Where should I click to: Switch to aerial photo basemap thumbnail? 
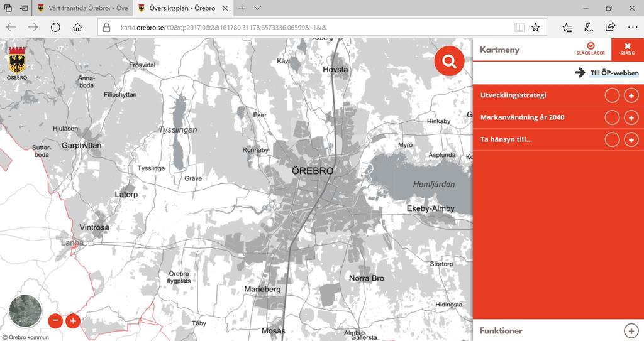pos(25,311)
